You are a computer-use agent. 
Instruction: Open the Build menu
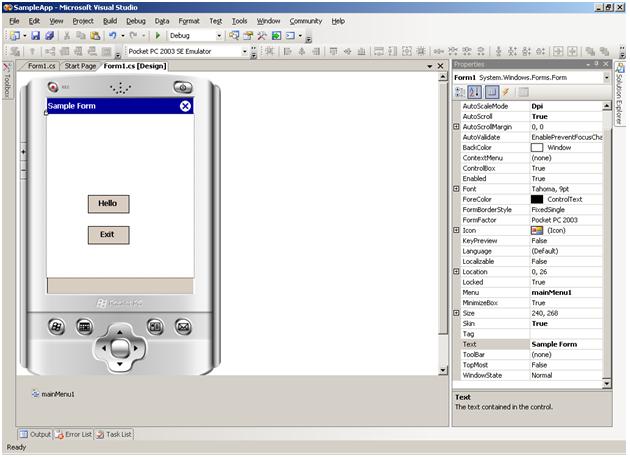tap(110, 21)
